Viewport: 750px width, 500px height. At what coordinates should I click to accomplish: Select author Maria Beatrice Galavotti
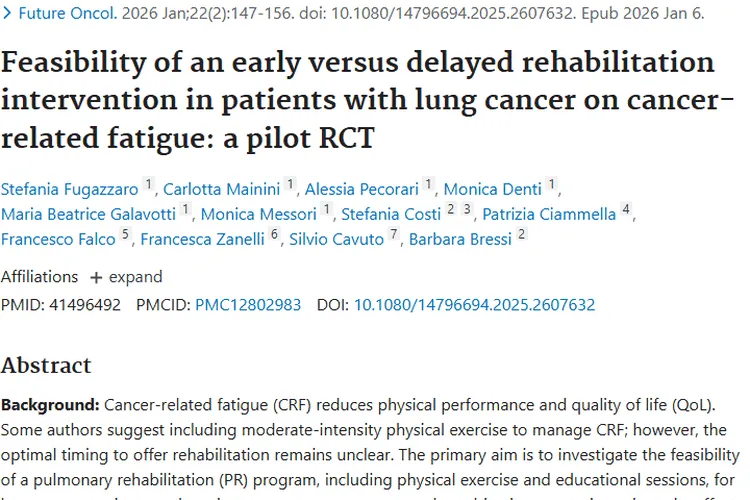(x=88, y=213)
